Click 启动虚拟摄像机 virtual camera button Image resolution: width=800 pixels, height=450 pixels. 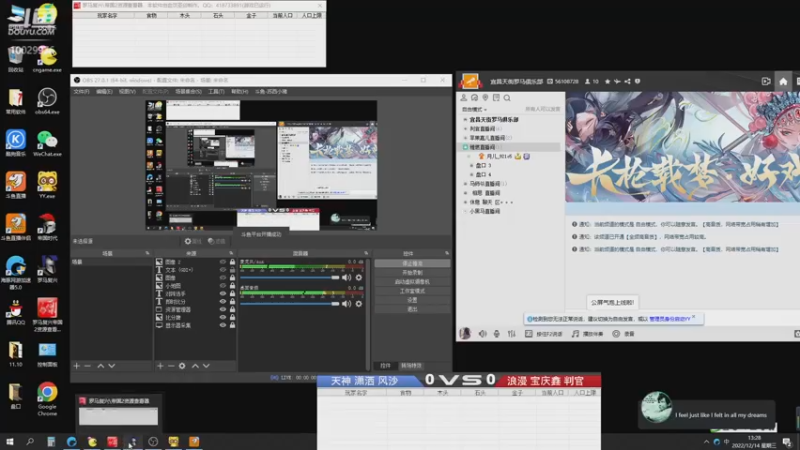[x=412, y=282]
